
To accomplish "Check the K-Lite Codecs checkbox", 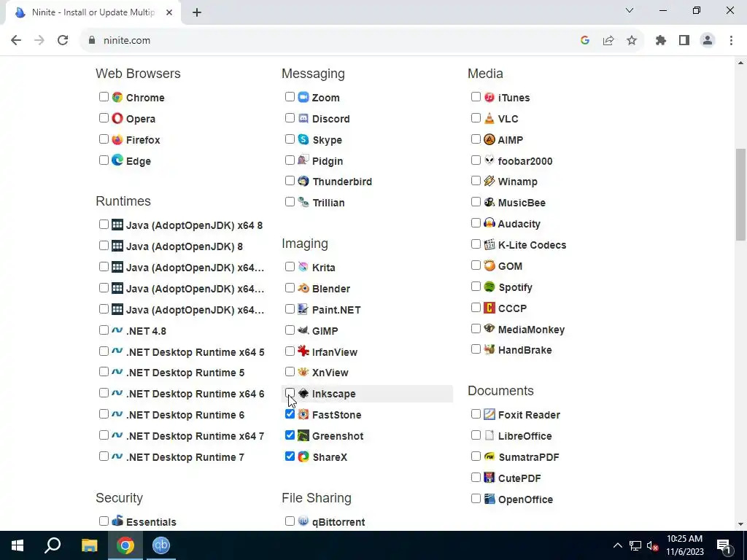I will pyautogui.click(x=476, y=244).
